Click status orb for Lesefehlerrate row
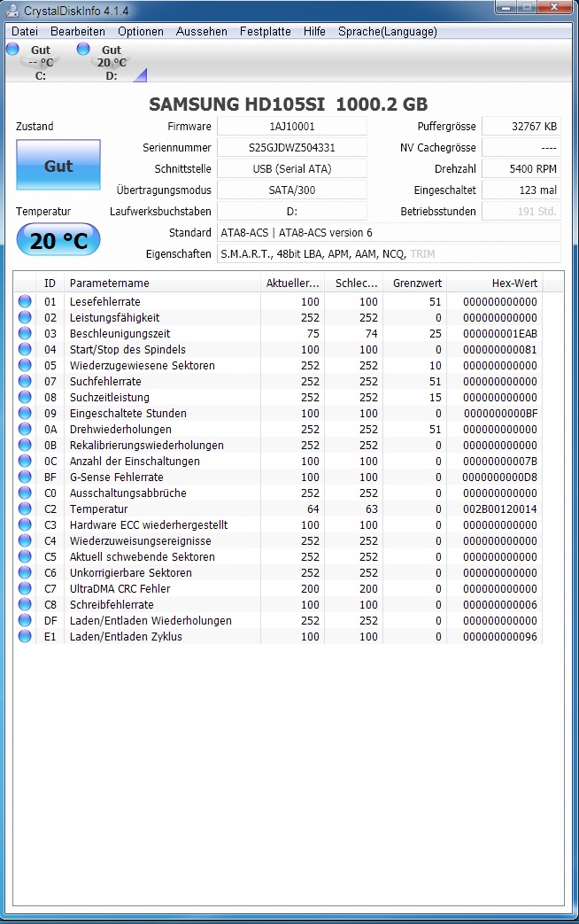579x924 pixels. (25, 301)
